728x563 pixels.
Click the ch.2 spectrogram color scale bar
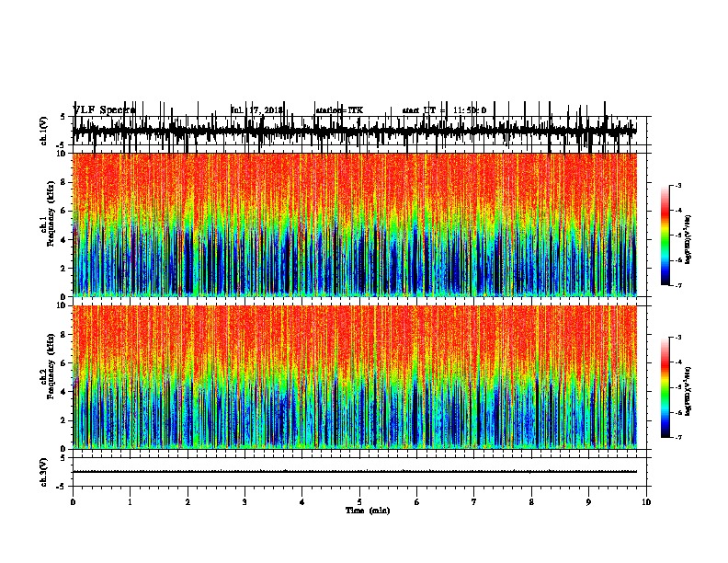coord(665,387)
